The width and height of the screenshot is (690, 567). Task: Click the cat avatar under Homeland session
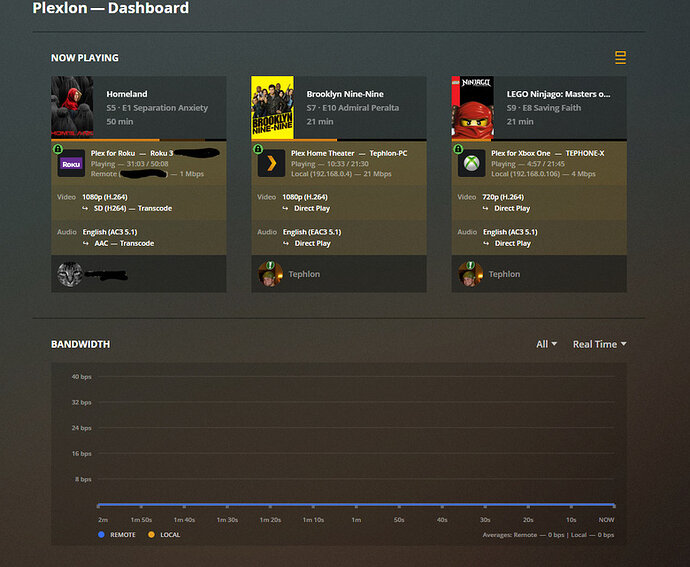click(70, 274)
